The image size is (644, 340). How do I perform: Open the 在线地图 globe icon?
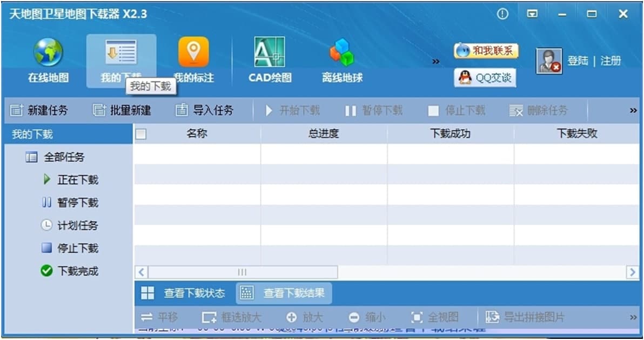(x=48, y=52)
